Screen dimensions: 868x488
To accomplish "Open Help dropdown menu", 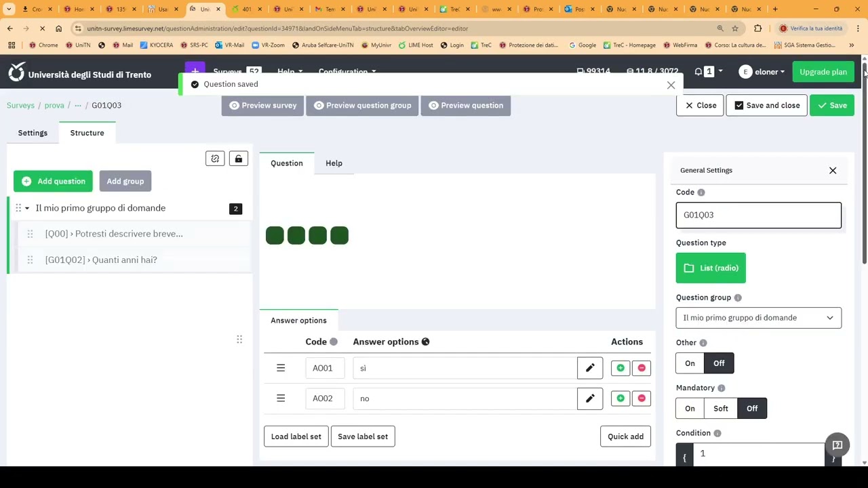I will click(x=290, y=72).
